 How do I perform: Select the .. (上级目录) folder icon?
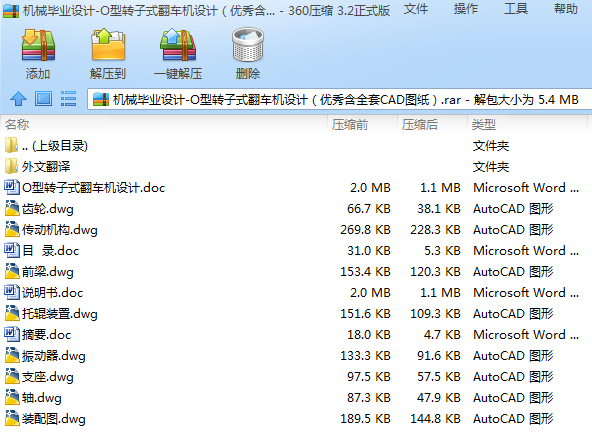(11, 145)
